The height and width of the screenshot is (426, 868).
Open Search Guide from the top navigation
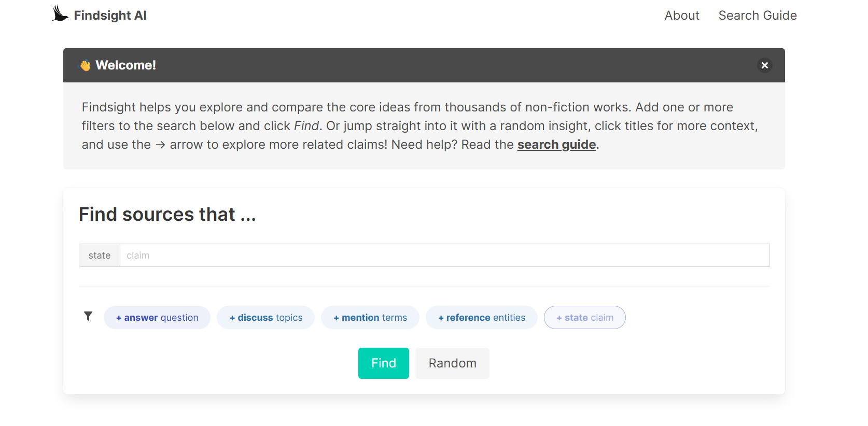tap(757, 16)
